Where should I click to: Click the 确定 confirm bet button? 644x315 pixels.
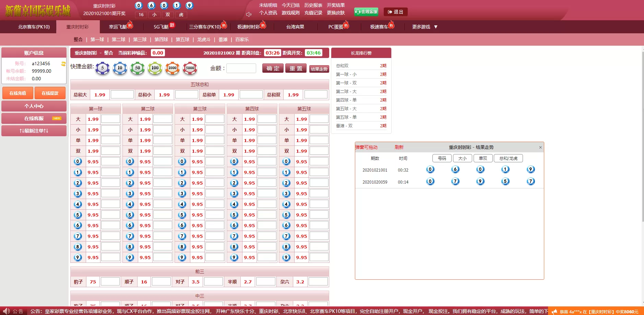(273, 68)
